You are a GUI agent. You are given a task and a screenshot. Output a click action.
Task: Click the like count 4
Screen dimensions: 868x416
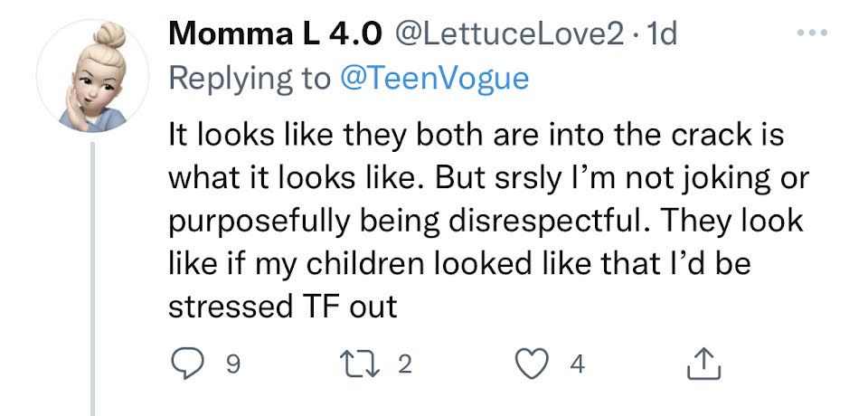[x=578, y=364]
